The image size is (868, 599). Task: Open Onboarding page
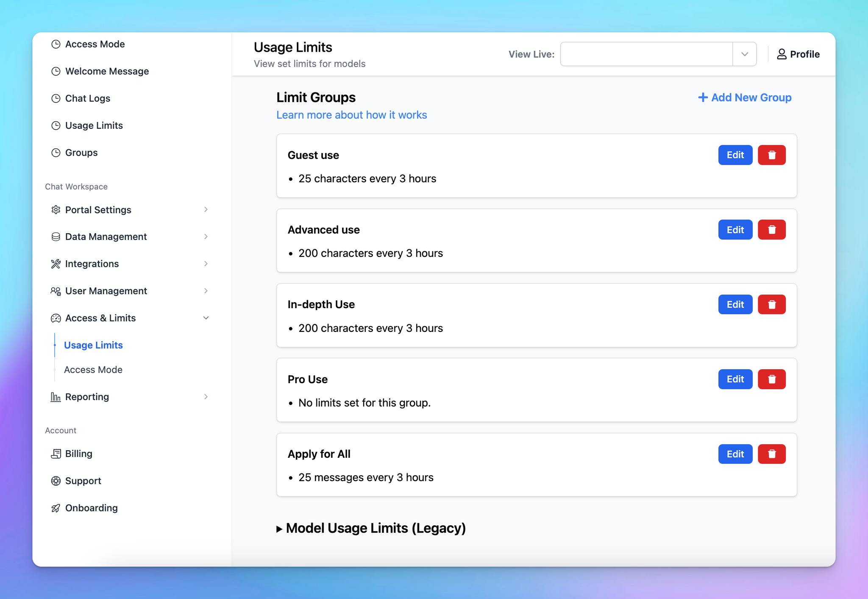tap(92, 508)
